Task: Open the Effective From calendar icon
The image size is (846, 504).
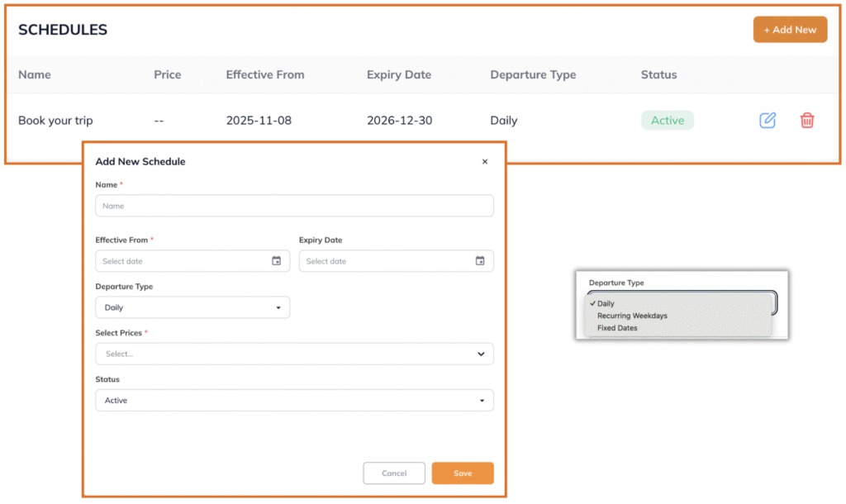Action: coord(276,261)
